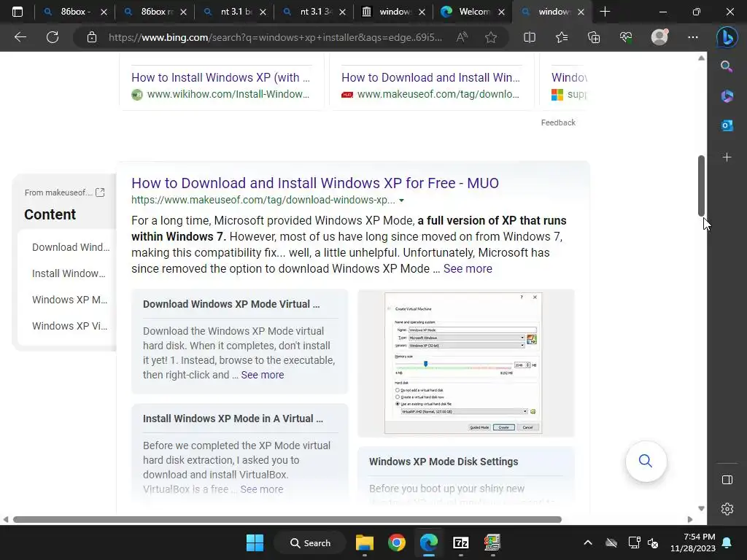Open Read aloud icon in address bar
Screen dimensions: 747x560
click(x=462, y=37)
